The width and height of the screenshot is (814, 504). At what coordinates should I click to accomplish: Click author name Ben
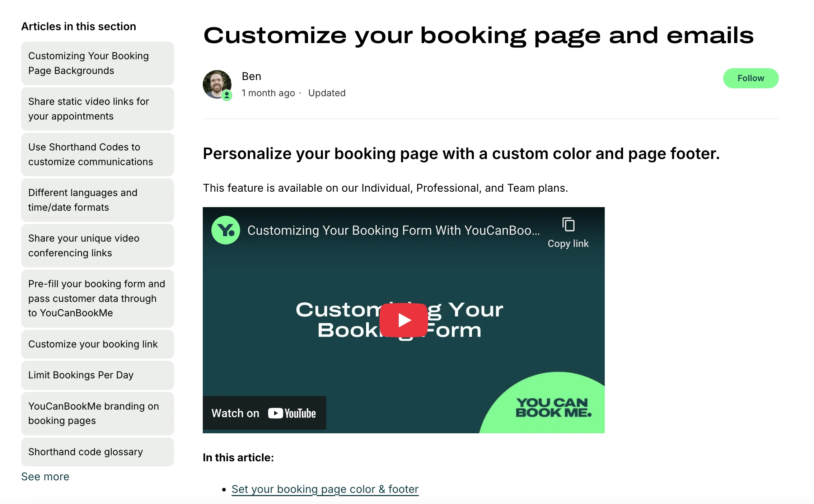click(x=252, y=76)
